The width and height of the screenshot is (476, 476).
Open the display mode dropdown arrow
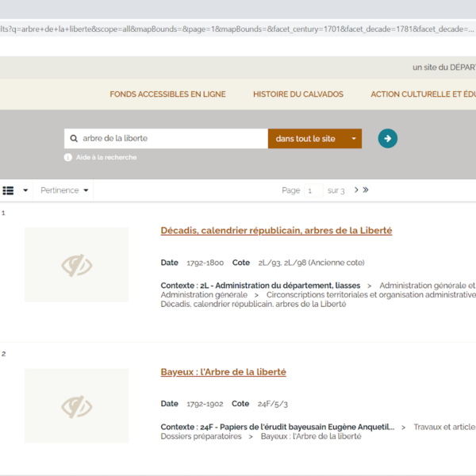(25, 190)
